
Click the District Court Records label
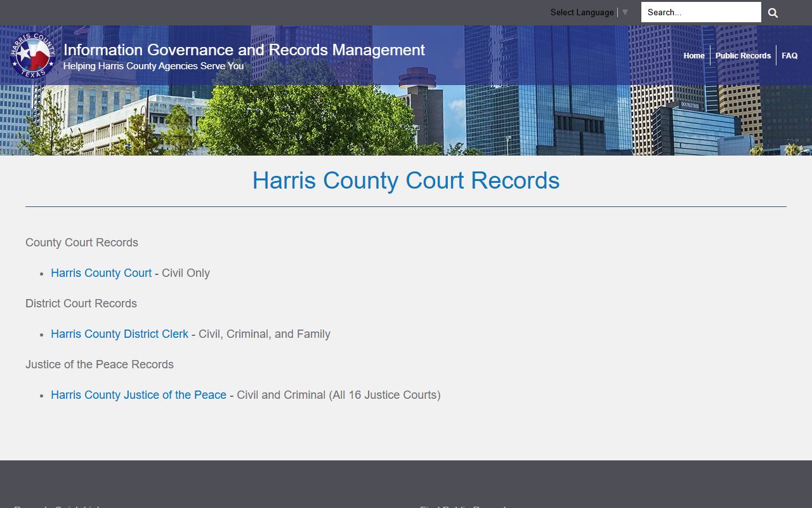point(81,304)
